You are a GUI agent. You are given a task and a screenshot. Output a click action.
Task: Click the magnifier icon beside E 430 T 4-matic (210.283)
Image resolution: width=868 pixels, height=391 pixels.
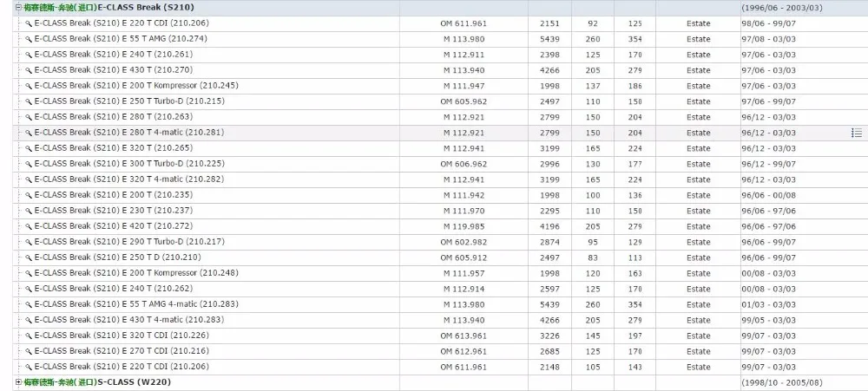coord(29,320)
